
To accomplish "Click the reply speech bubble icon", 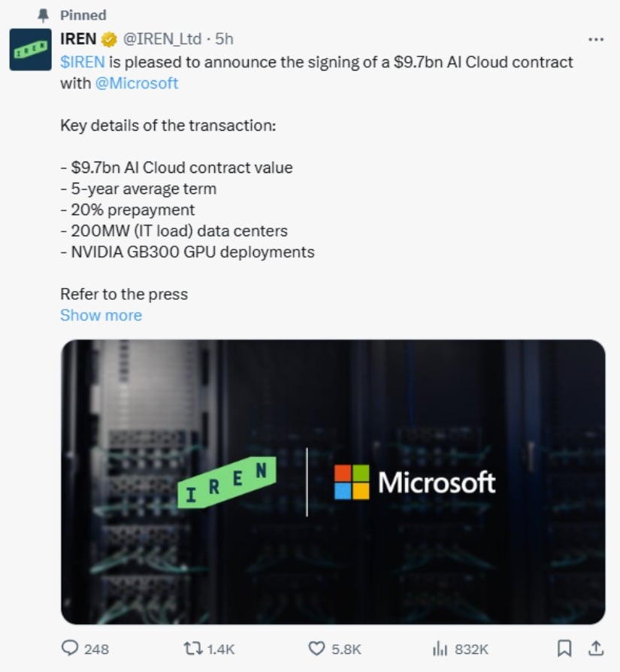I will 69,648.
